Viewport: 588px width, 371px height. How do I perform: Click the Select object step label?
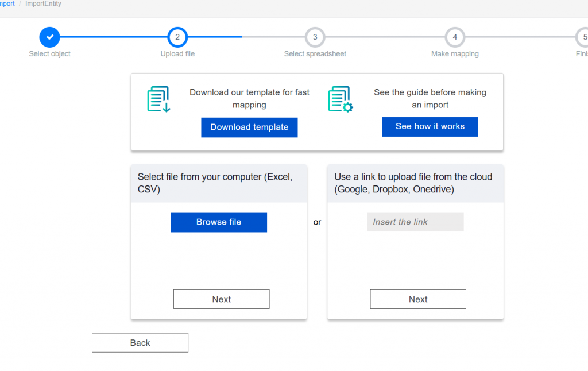coord(50,54)
